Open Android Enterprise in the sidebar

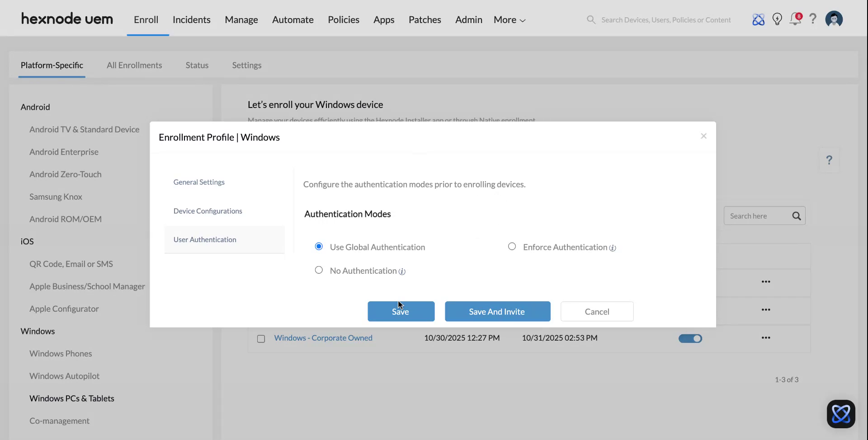tap(64, 152)
